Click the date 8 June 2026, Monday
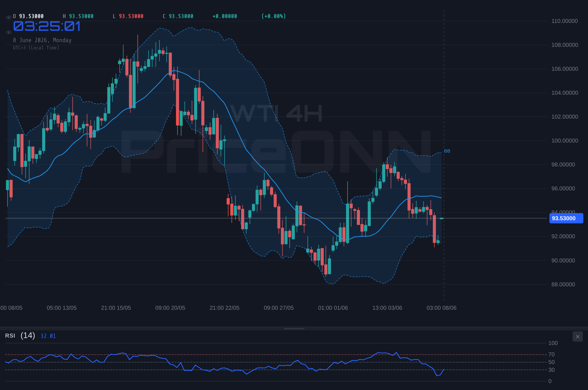 tap(42, 40)
